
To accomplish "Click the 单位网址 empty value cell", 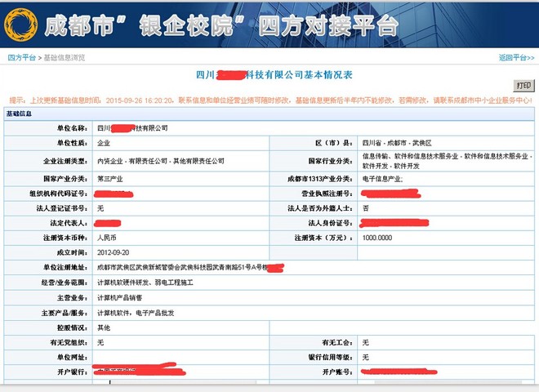I will pos(180,357).
